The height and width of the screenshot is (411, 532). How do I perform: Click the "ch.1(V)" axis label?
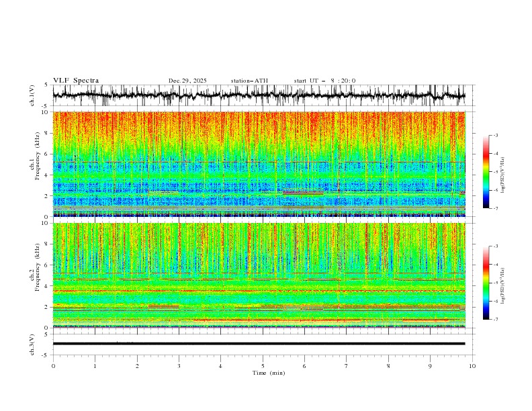point(32,95)
